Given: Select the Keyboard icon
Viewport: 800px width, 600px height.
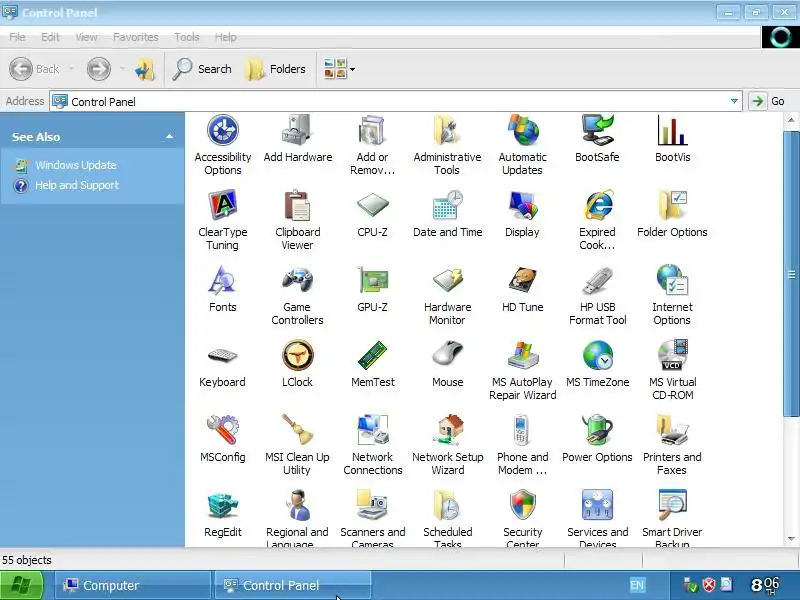Looking at the screenshot, I should pos(222,355).
